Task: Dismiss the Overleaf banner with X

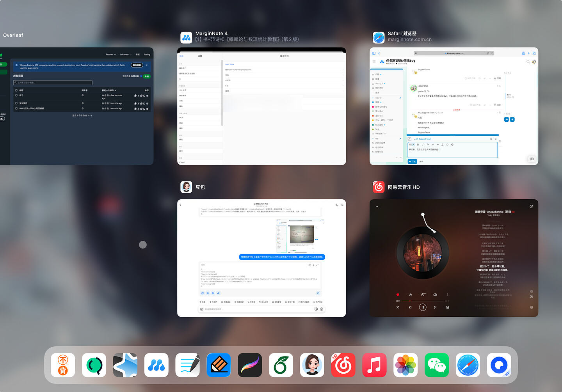Action: tap(147, 65)
